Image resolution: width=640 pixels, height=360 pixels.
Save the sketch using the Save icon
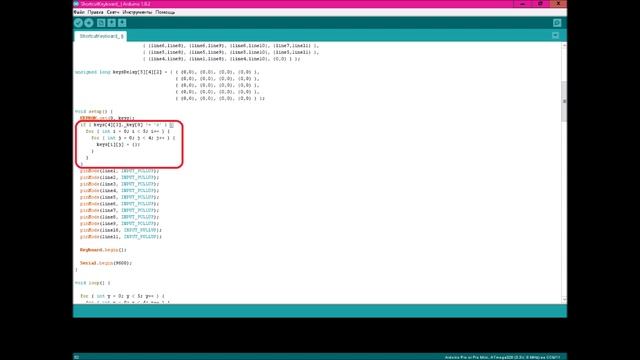click(x=122, y=23)
